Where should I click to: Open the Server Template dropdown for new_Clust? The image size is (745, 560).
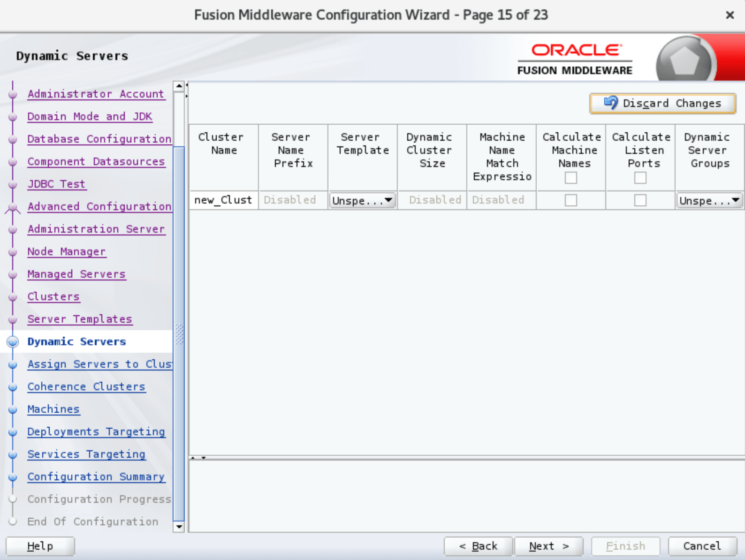pyautogui.click(x=363, y=200)
